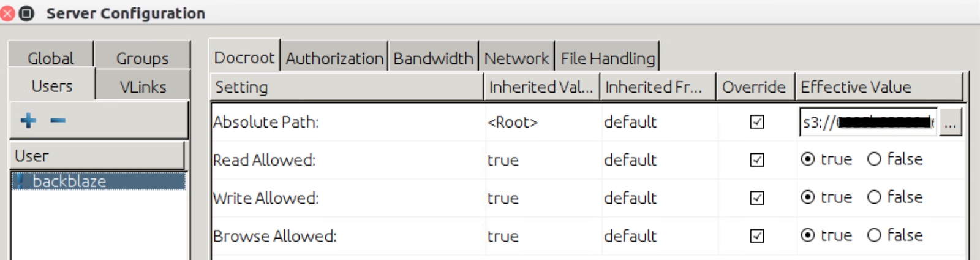Image resolution: width=980 pixels, height=260 pixels.
Task: Click the window menu button in title bar
Action: (x=26, y=13)
